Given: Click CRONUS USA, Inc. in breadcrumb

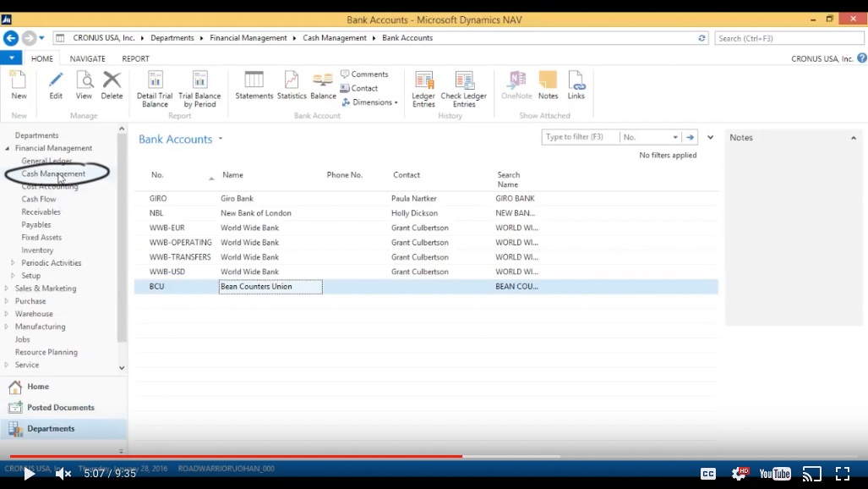Looking at the screenshot, I should [103, 38].
